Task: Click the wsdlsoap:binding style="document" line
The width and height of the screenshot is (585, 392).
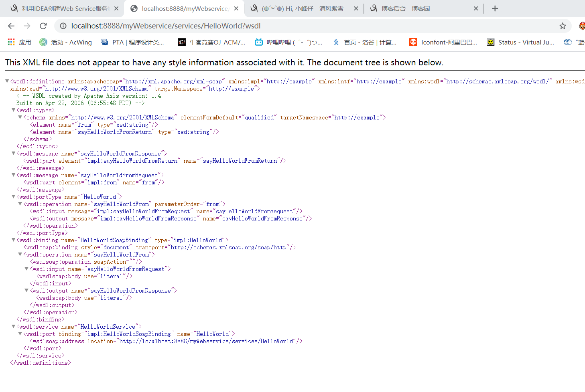Action: (160, 247)
